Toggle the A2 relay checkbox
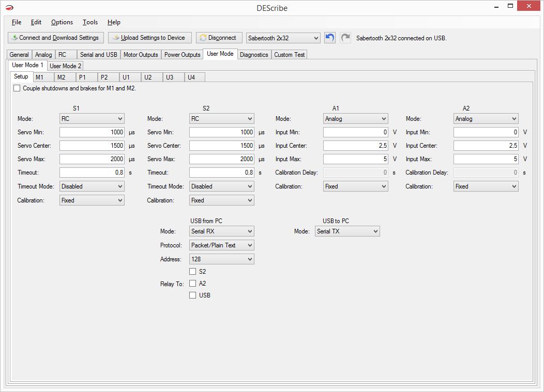The width and height of the screenshot is (544, 392). 193,284
